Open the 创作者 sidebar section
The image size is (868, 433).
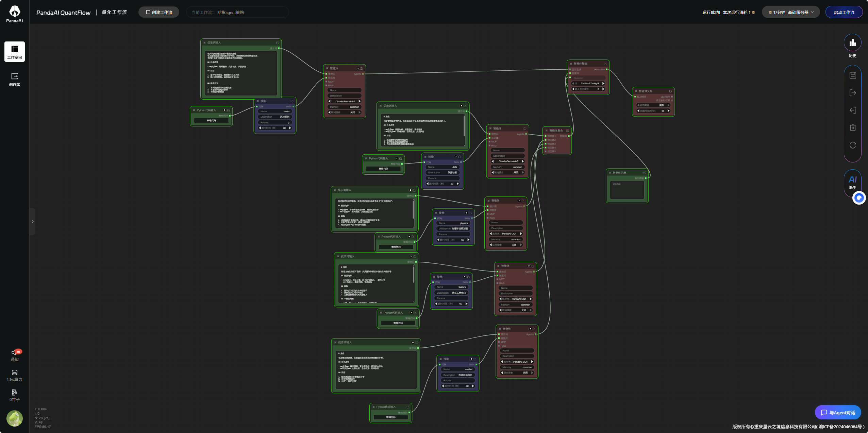(x=14, y=80)
